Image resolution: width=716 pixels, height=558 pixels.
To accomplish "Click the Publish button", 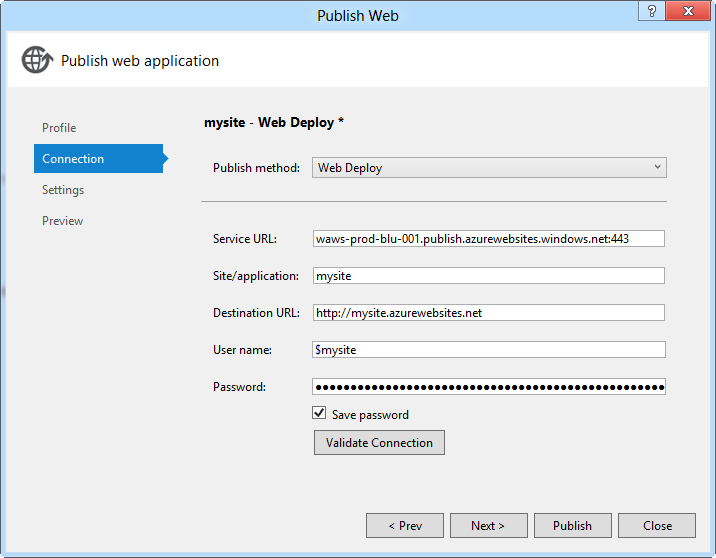I will pyautogui.click(x=573, y=526).
